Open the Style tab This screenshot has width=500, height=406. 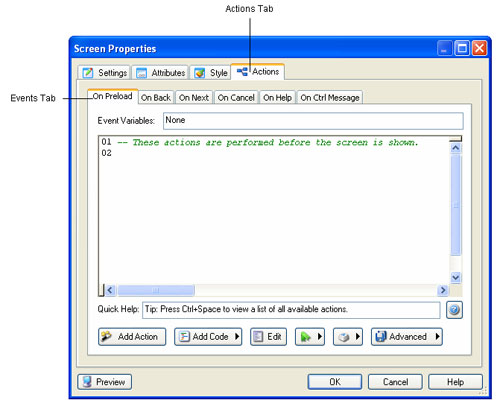coord(211,72)
